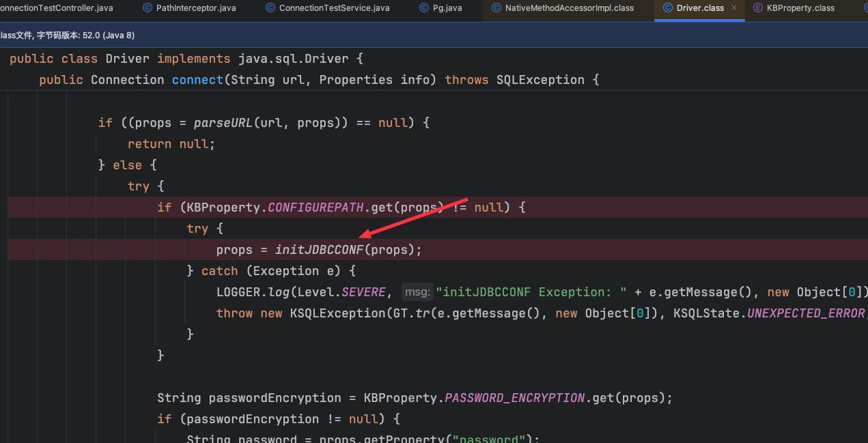Close the Driver.class tab

(x=734, y=8)
